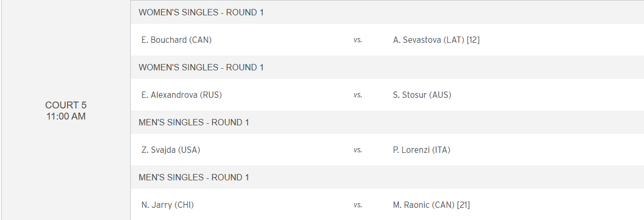644x220 pixels.
Task: Click P. Lorenzi (ITA) name
Action: pos(422,150)
